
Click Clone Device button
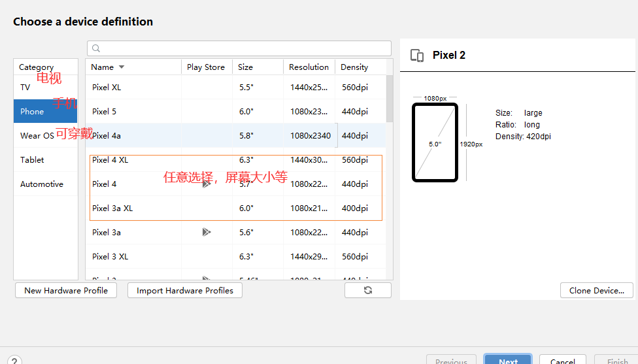597,290
